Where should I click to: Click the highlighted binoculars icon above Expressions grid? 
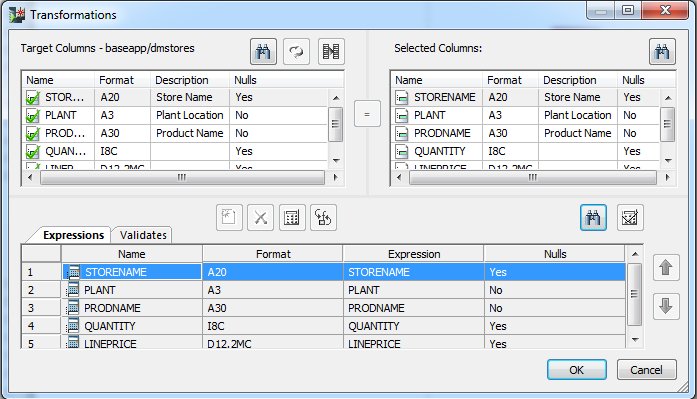(x=593, y=218)
